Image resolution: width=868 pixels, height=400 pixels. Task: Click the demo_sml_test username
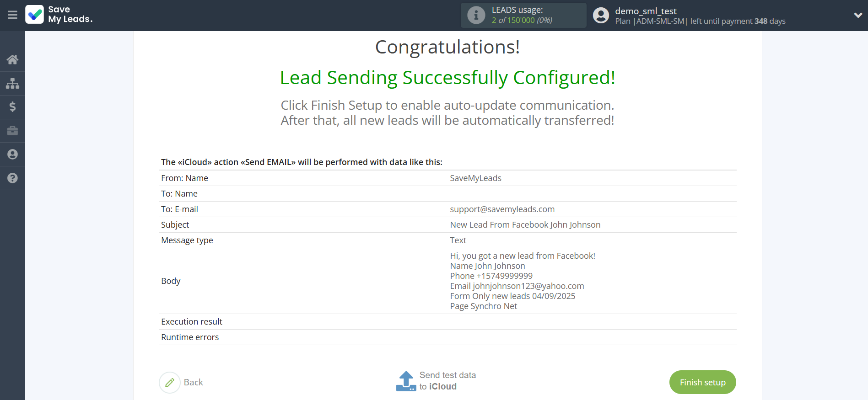(x=646, y=11)
